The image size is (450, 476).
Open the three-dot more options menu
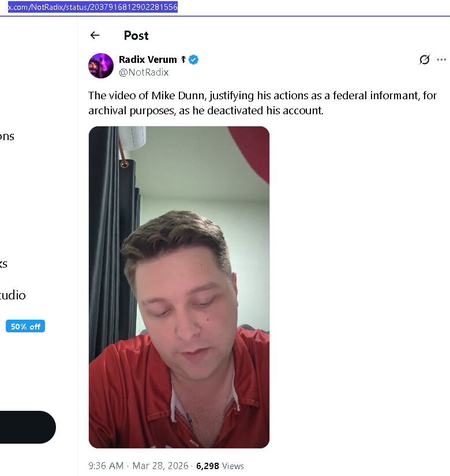click(x=441, y=59)
